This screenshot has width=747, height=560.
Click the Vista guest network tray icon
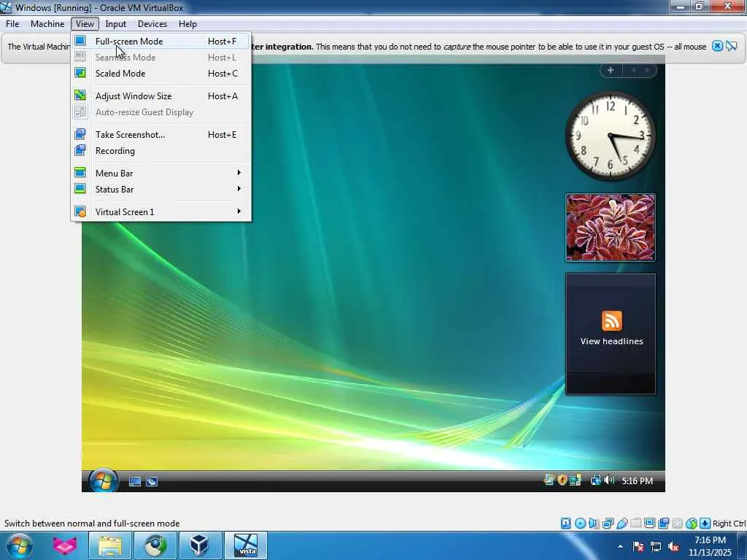595,480
